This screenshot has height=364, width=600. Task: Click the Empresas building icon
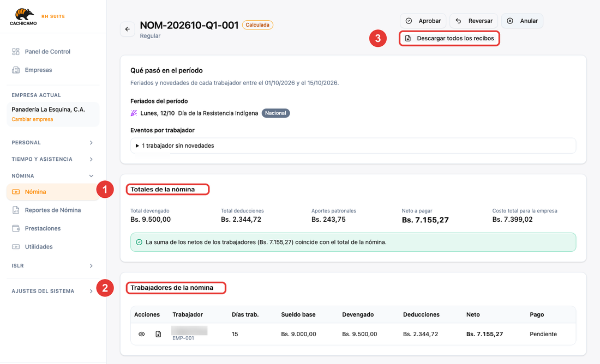16,70
